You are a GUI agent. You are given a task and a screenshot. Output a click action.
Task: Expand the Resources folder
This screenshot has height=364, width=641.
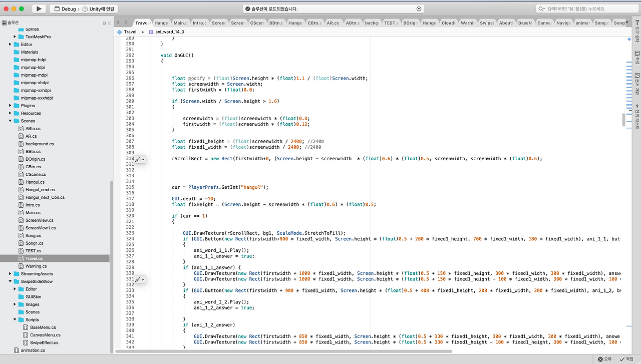point(10,113)
